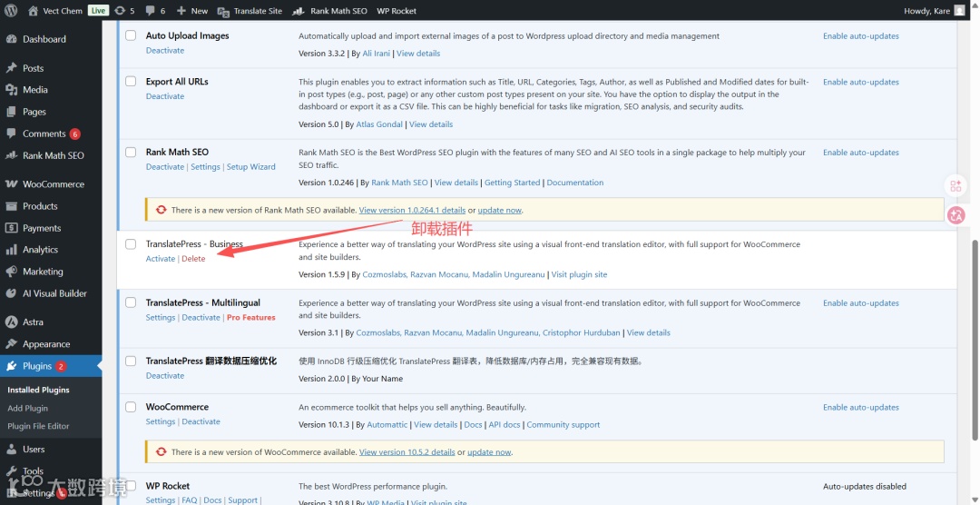Click the AI Visual Builder icon
This screenshot has height=505, width=980.
click(11, 292)
